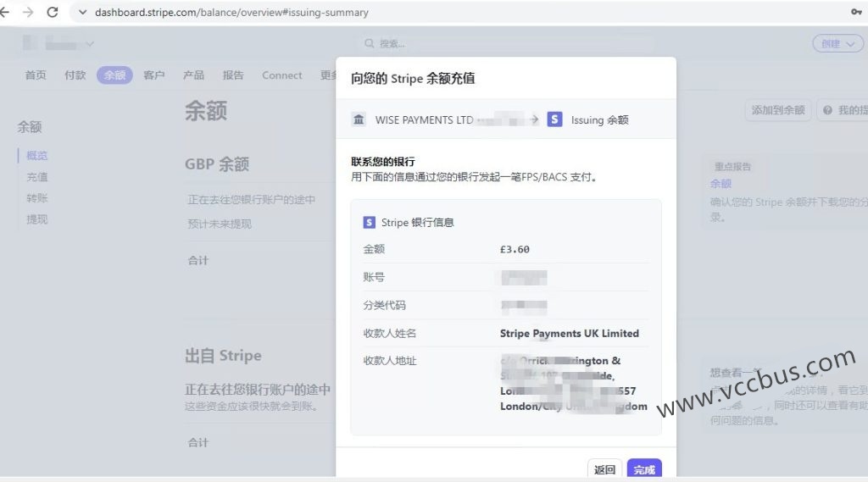Click the Stripe bank info logo icon

(x=369, y=223)
